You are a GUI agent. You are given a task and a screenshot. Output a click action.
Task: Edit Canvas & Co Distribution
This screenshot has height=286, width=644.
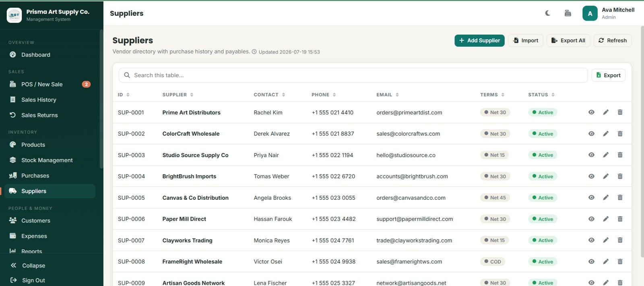(606, 198)
